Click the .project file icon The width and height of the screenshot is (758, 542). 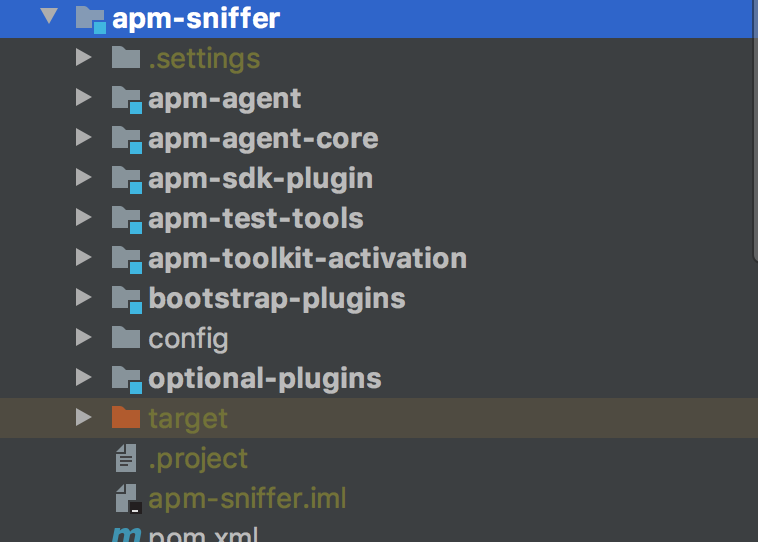(x=126, y=458)
